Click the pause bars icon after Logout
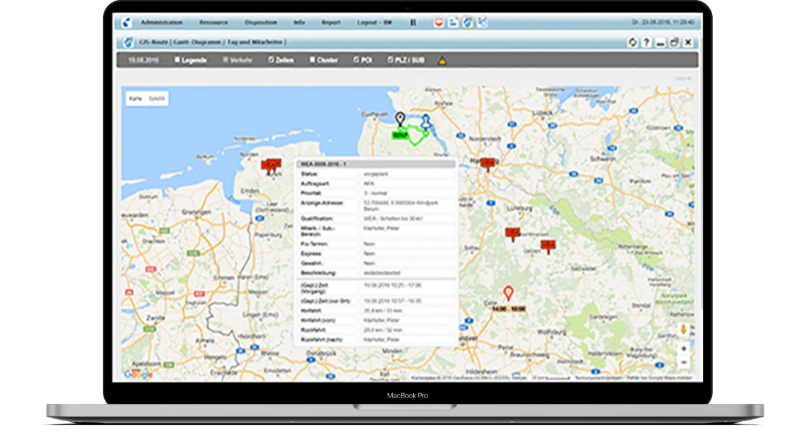The height and width of the screenshot is (436, 807). (x=413, y=23)
